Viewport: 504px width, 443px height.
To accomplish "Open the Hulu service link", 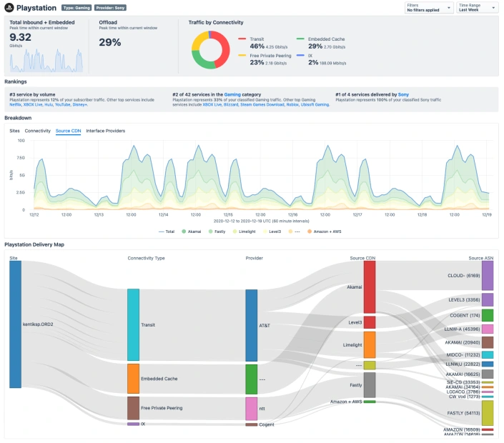I will click(49, 104).
